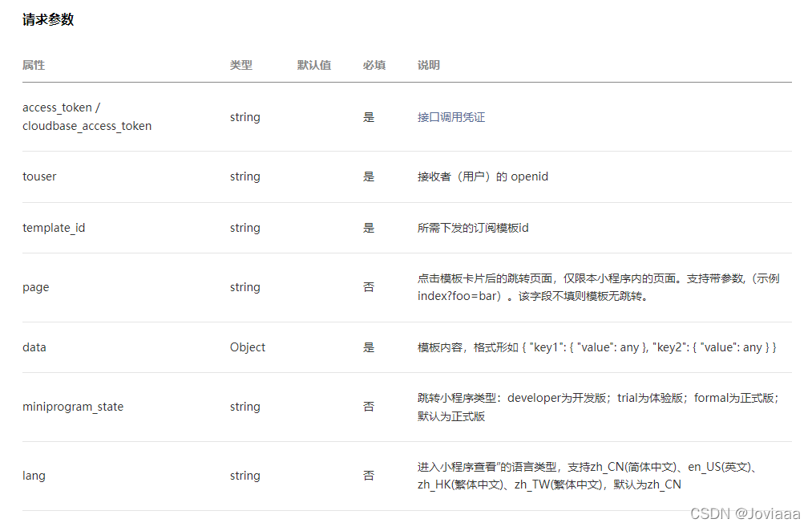
Task: Click 否 in the miniprogram_state row
Action: click(369, 407)
